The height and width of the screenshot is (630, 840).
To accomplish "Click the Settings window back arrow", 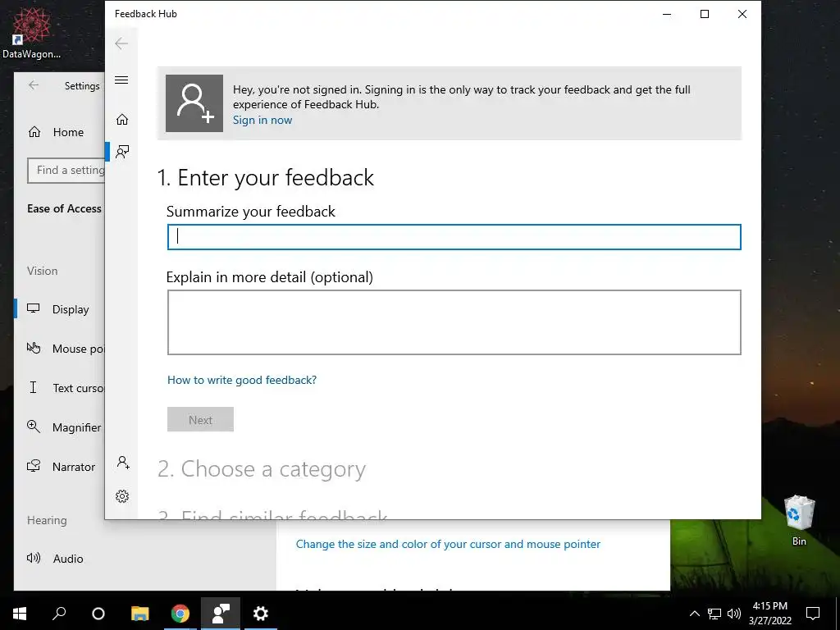I will [x=34, y=85].
